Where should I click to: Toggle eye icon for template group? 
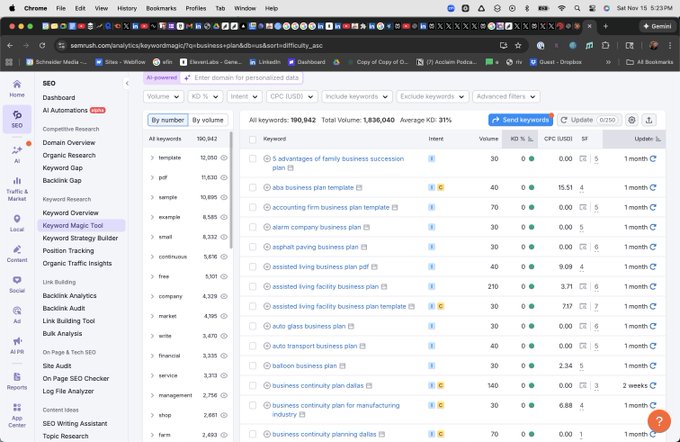pyautogui.click(x=224, y=158)
